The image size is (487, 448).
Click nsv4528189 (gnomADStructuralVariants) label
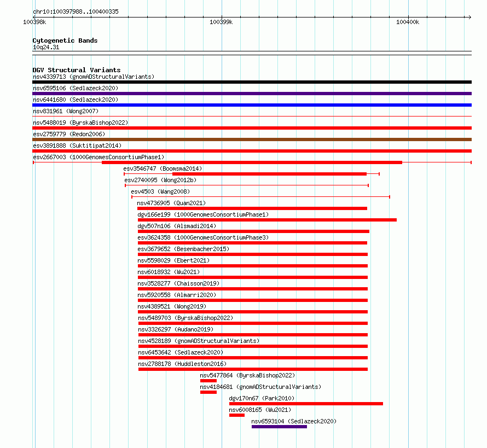click(199, 341)
